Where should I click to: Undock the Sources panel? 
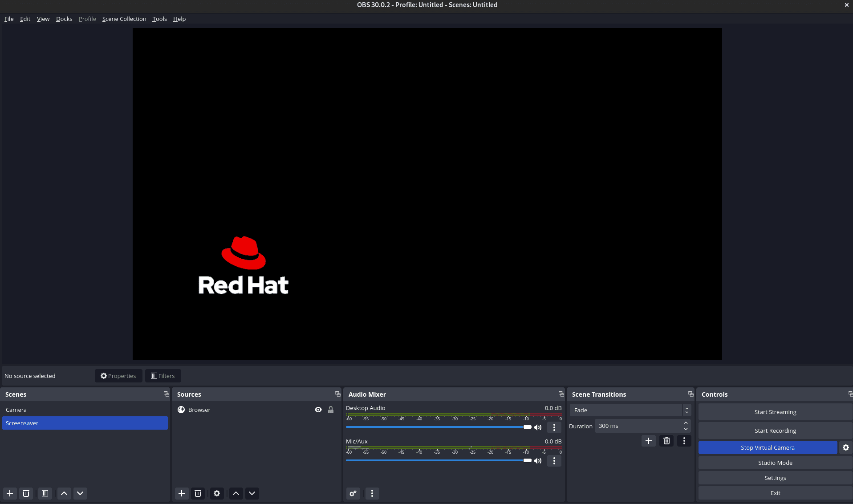click(x=338, y=394)
